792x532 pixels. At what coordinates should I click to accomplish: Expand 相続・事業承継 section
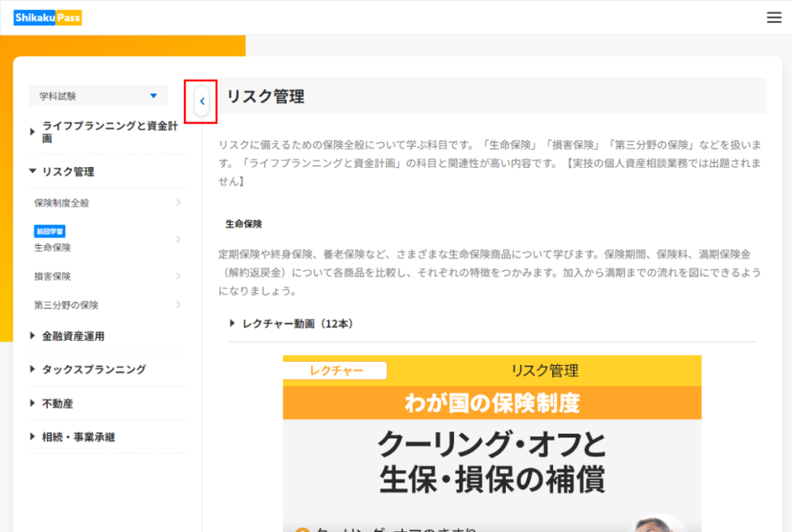click(107, 437)
